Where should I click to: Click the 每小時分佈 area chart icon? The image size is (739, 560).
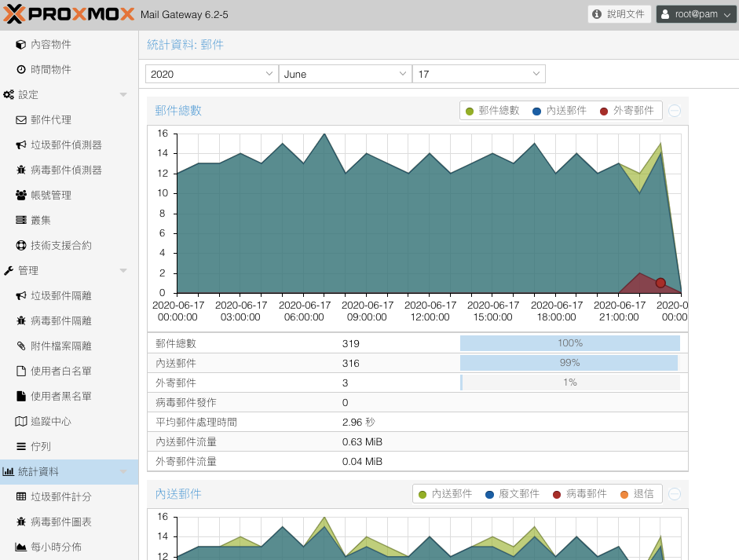pyautogui.click(x=20, y=547)
